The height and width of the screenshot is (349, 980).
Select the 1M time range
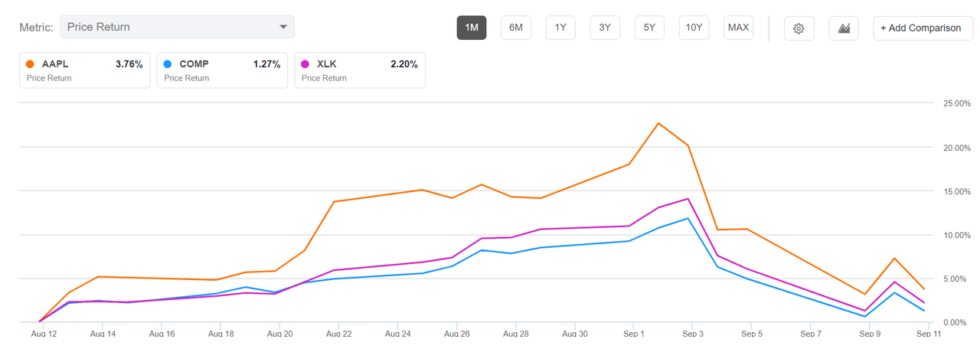472,28
